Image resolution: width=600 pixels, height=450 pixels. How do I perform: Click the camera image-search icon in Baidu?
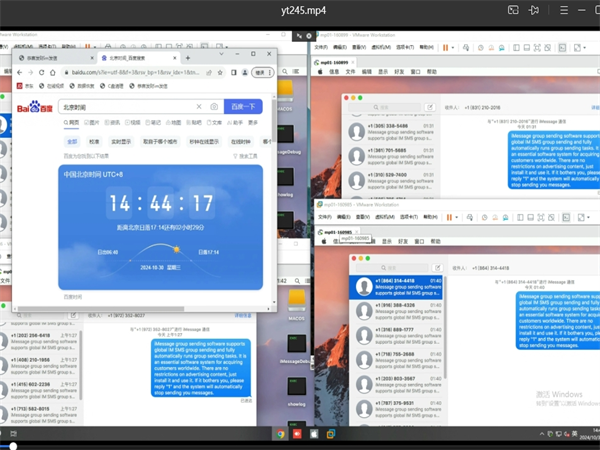point(213,106)
